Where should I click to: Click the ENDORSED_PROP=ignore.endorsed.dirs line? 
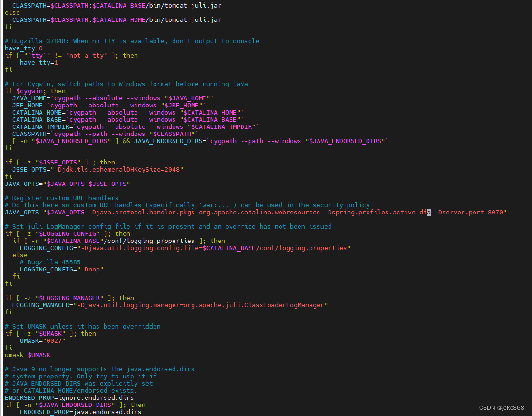(69, 397)
